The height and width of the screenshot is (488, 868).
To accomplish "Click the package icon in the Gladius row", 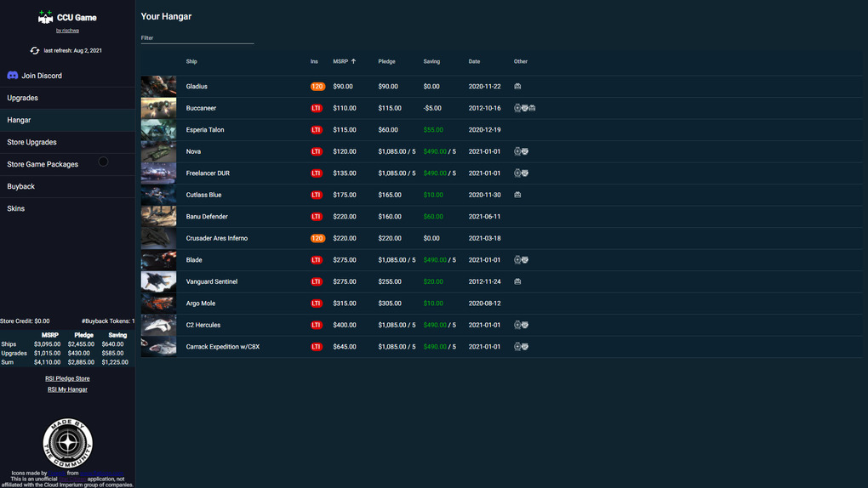I will 517,87.
